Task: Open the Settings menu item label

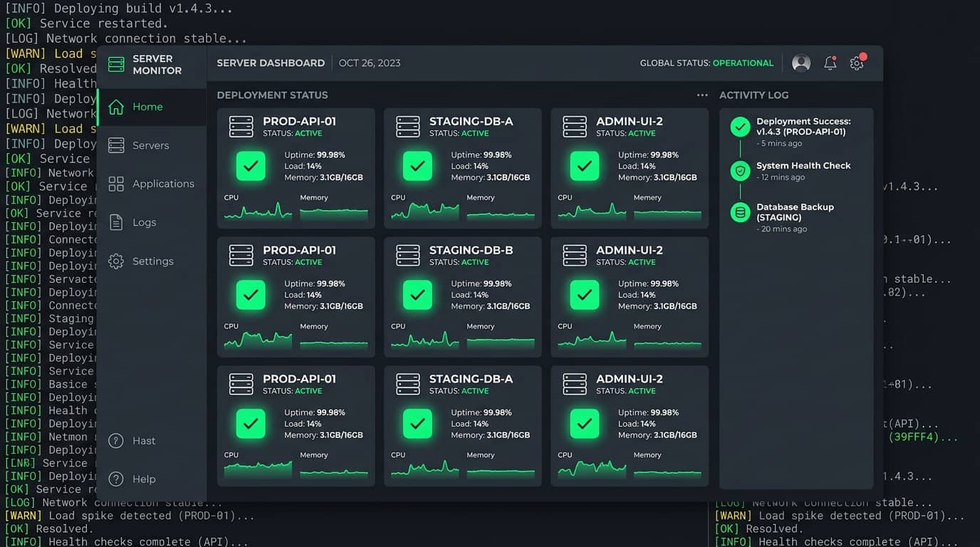Action: tap(153, 261)
